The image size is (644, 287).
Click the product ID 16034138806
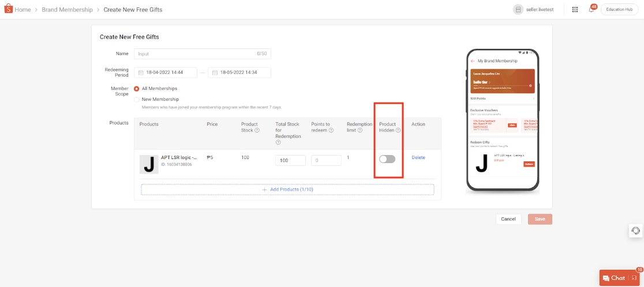[x=177, y=164]
